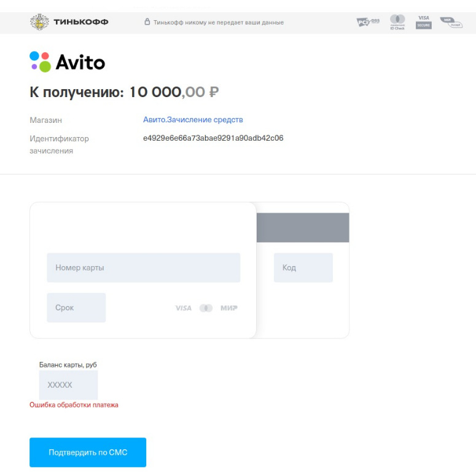Click the Avito colored dots logo
Viewport: 476px width, 475px height.
coord(40,62)
